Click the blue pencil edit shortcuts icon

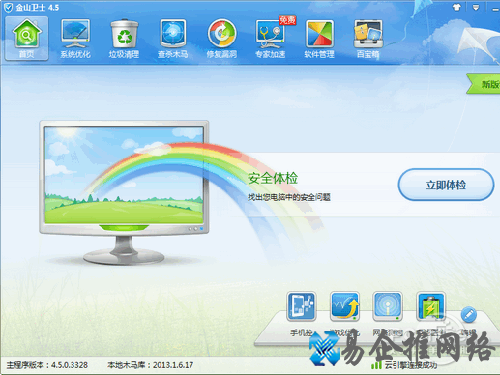point(468,314)
